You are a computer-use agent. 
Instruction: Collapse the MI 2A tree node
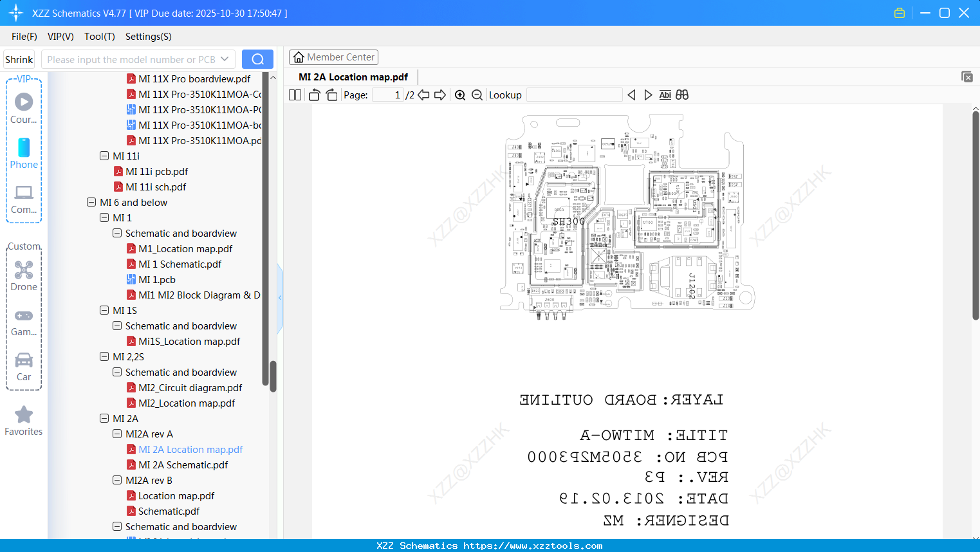[104, 418]
